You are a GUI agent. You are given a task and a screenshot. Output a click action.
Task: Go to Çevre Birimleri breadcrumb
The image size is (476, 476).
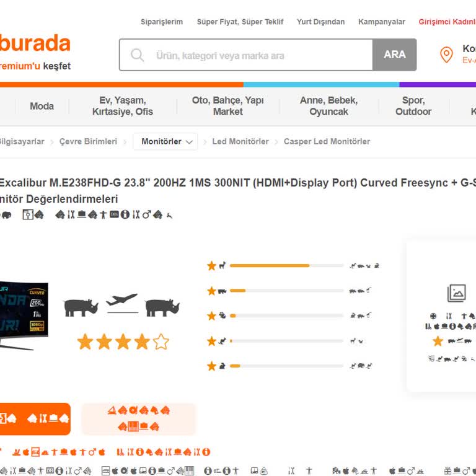88,141
